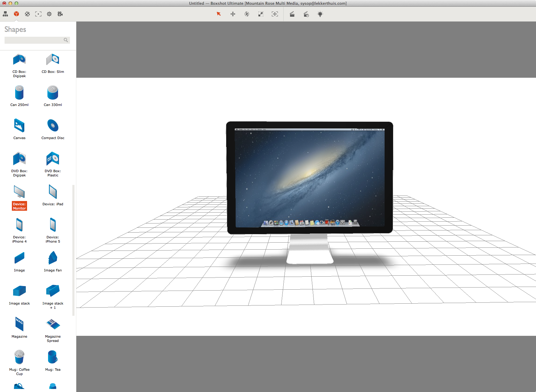Click the Shapes list scrollbar
Screen dimensions: 536x392
point(73,250)
